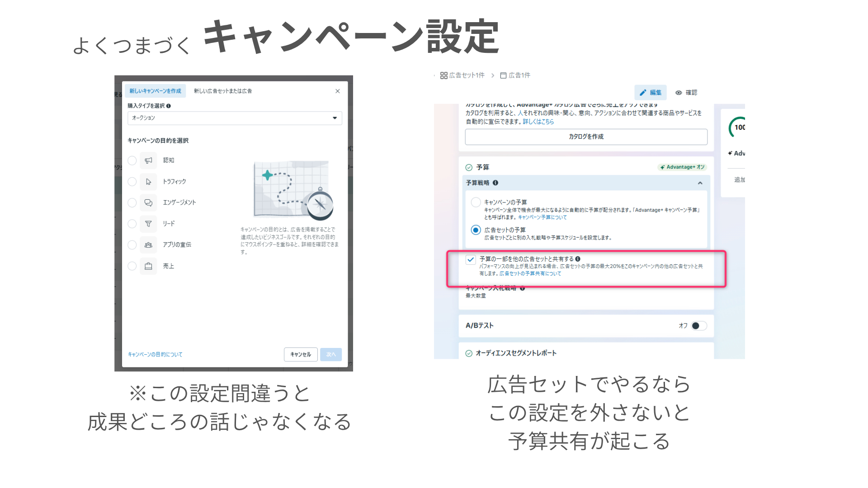Viewport: 868px width, 488px height.
Task: Select キャンペーンの予算 radio option
Action: point(476,202)
